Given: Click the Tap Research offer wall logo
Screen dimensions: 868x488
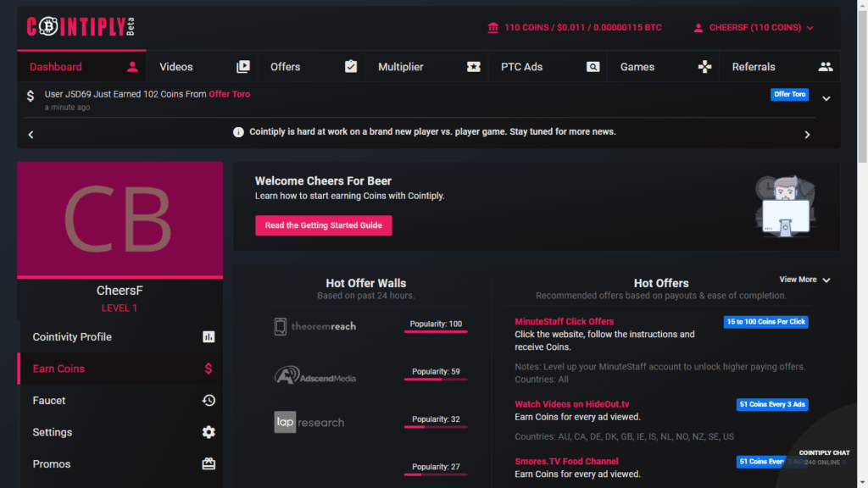Looking at the screenshot, I should tap(309, 422).
